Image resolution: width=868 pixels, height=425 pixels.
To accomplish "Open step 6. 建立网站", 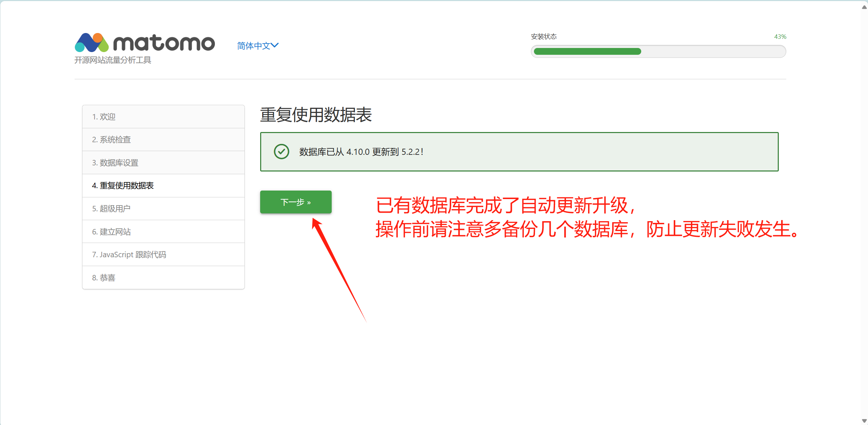I will point(111,232).
